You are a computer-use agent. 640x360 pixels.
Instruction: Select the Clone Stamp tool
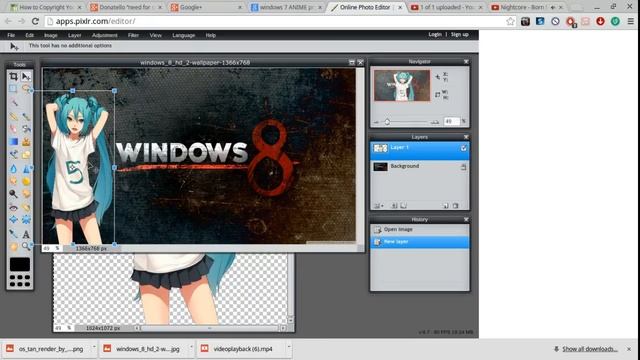click(x=26, y=142)
